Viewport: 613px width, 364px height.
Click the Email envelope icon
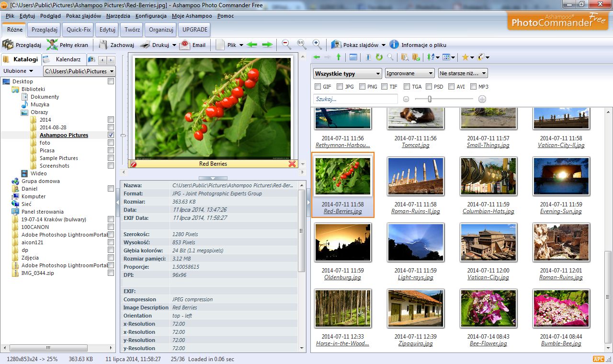point(185,45)
